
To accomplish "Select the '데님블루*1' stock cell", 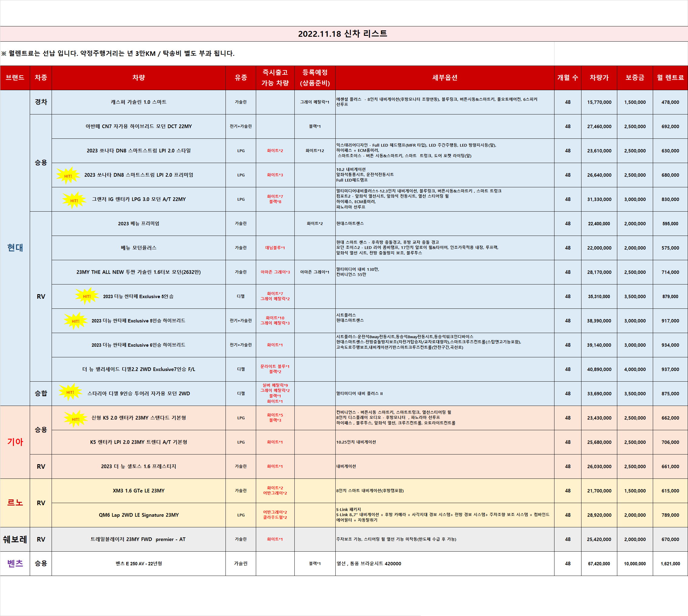I will [275, 248].
